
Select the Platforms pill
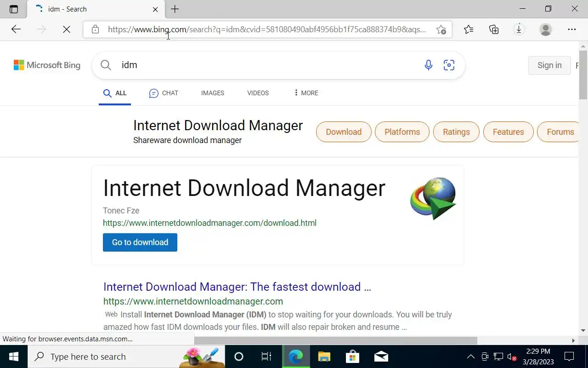[x=402, y=132]
